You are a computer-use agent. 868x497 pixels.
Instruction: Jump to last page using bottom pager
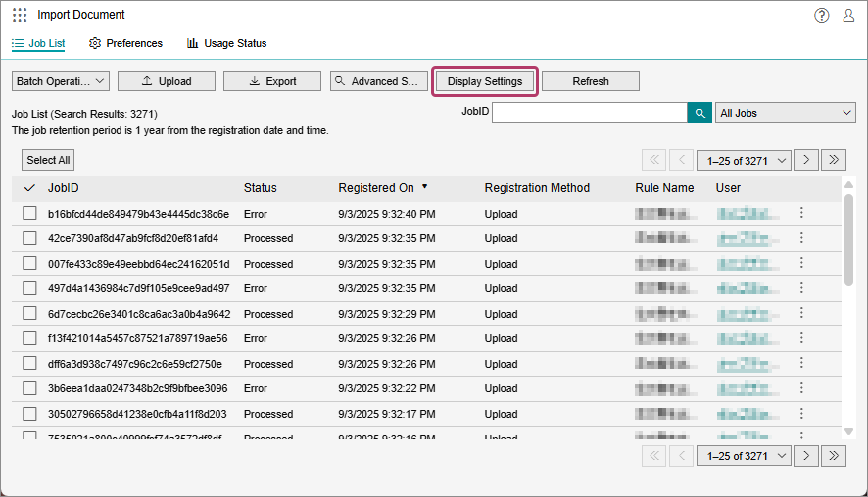(x=834, y=456)
